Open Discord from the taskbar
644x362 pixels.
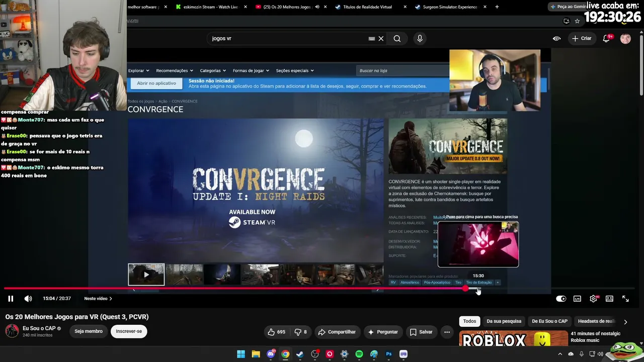(271, 354)
